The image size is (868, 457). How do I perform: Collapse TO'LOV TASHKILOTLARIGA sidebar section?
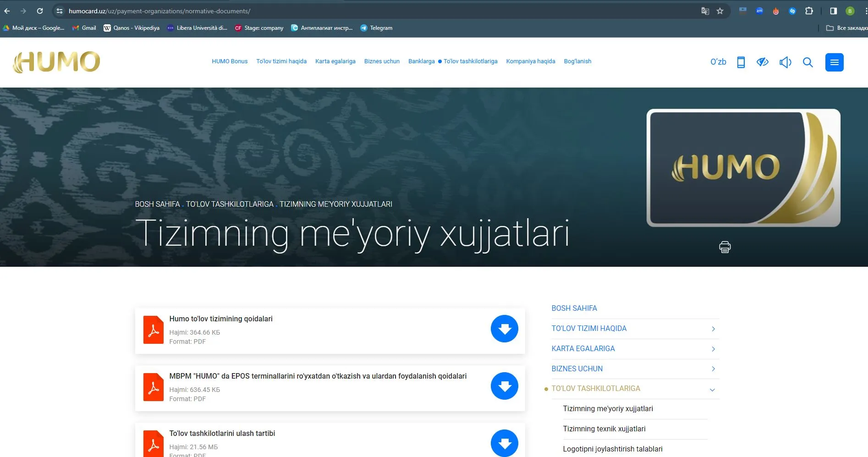click(712, 390)
